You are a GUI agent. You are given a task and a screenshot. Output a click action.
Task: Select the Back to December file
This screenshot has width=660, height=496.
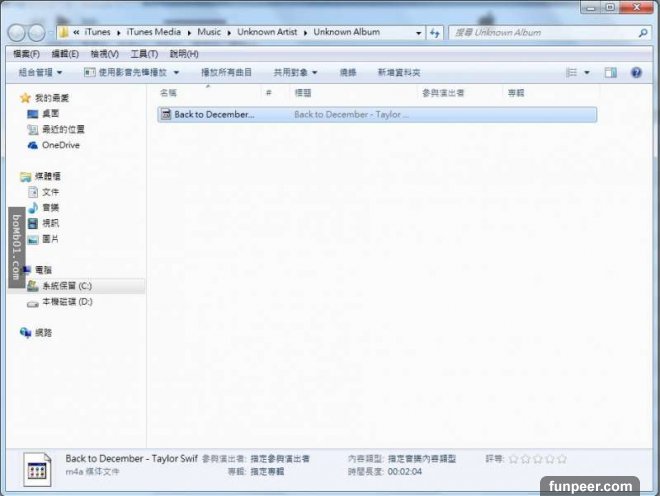click(214, 115)
